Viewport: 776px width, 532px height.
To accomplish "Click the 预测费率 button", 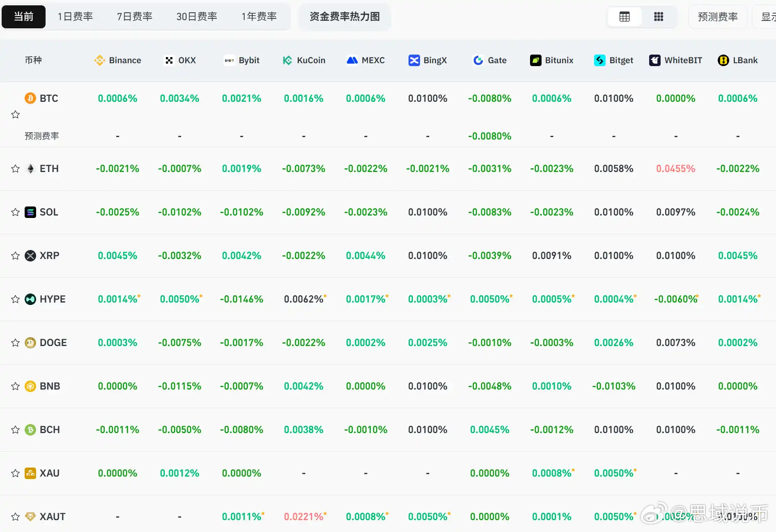I will pos(717,16).
